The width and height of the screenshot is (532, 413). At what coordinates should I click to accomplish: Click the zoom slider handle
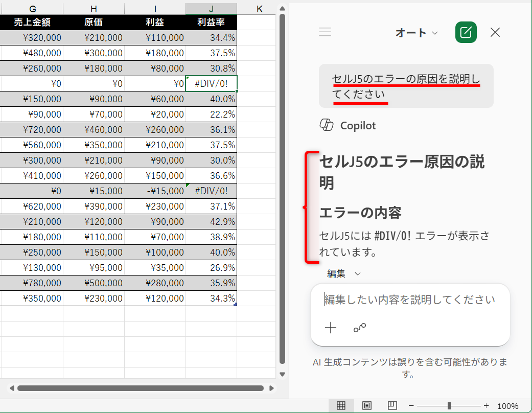pos(449,405)
